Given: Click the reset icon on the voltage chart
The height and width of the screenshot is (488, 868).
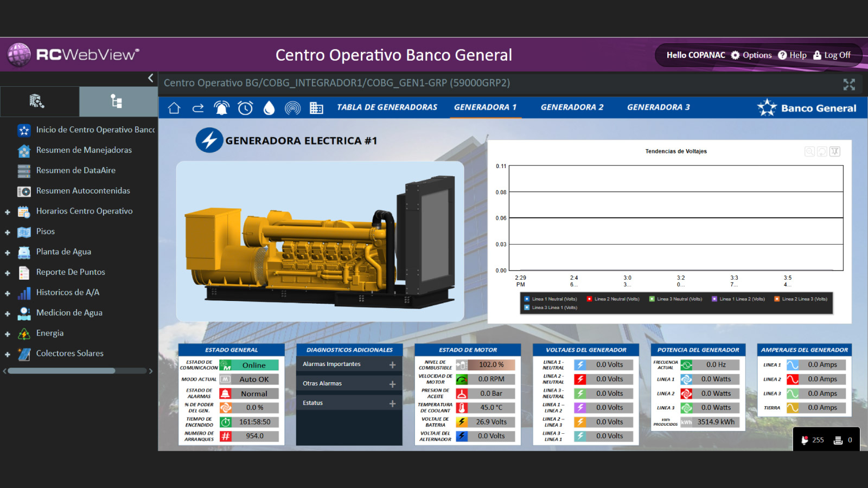Looking at the screenshot, I should (x=822, y=151).
